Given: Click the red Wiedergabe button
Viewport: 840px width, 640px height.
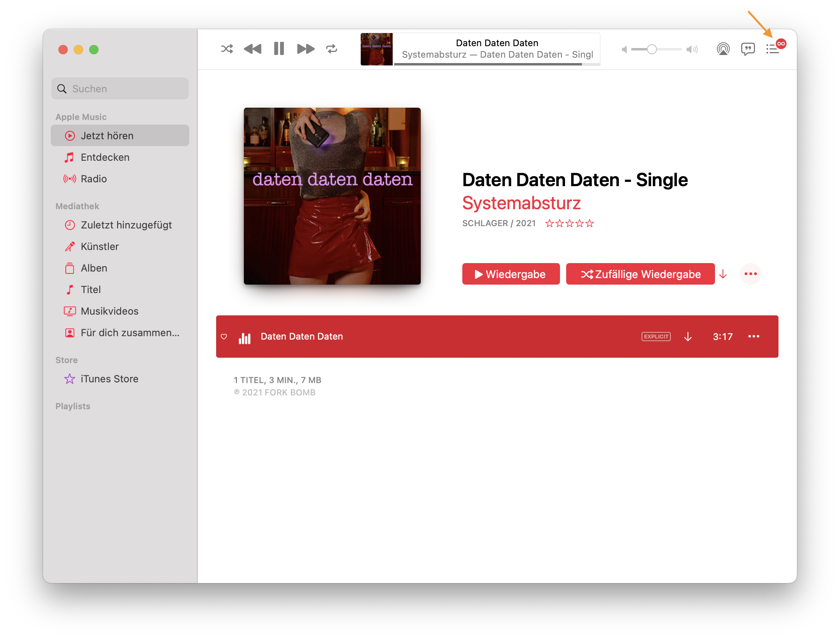Looking at the screenshot, I should 511,274.
